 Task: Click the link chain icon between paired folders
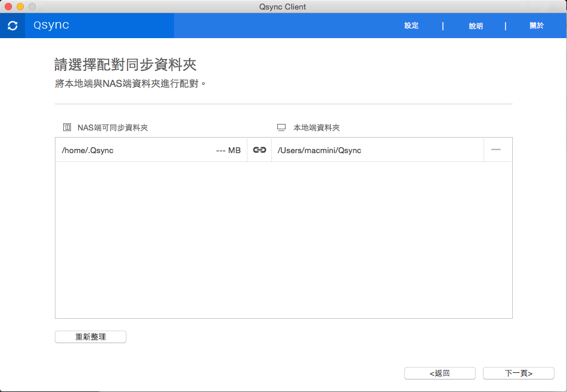[x=259, y=150]
